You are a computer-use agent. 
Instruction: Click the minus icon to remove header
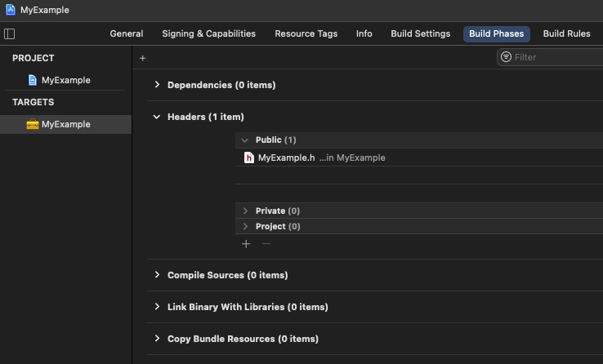tap(266, 243)
